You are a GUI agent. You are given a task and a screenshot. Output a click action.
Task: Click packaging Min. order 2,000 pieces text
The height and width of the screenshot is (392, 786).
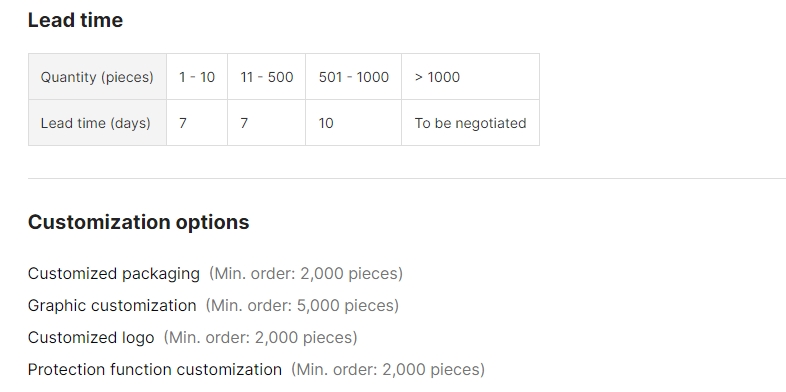[306, 274]
